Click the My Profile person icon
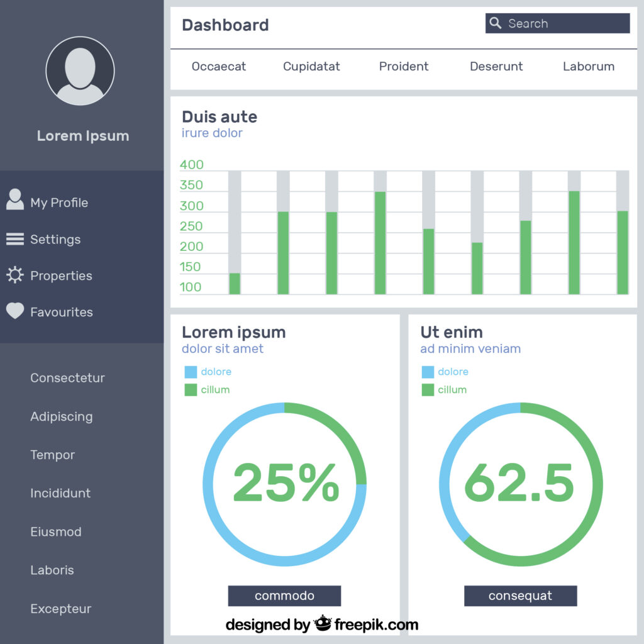This screenshot has width=644, height=644. [x=15, y=200]
